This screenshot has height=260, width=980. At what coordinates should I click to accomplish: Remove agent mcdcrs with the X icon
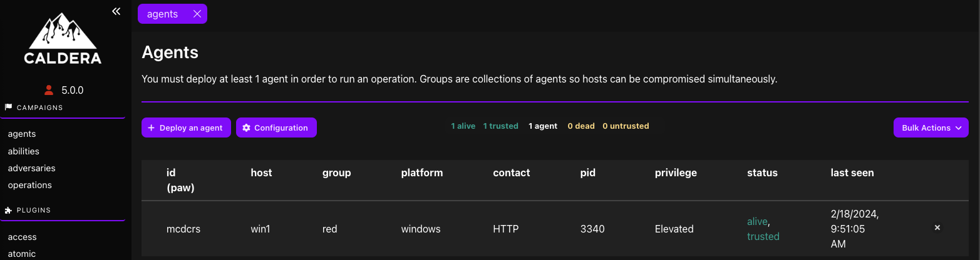pyautogui.click(x=937, y=227)
